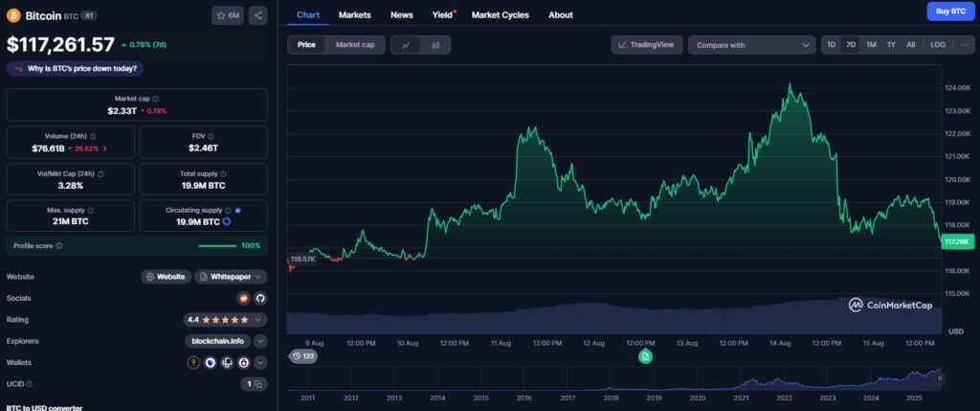The height and width of the screenshot is (411, 980).
Task: Click the pause handle on range slider
Action: [x=940, y=378]
